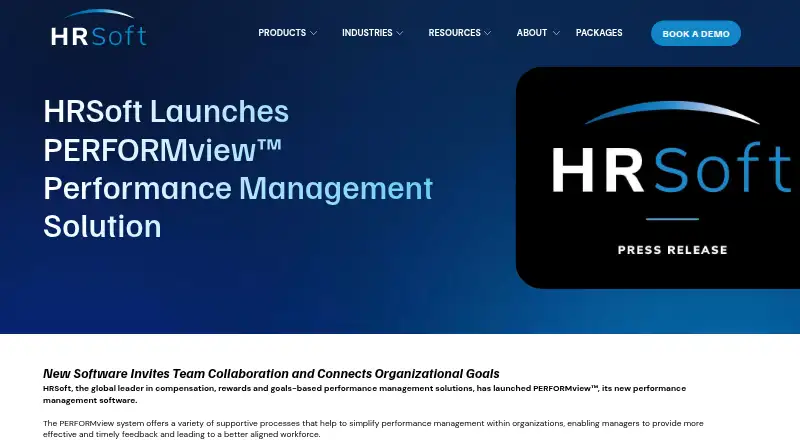Expand the Resources dropdown chevron
The width and height of the screenshot is (800, 440).
pos(488,33)
